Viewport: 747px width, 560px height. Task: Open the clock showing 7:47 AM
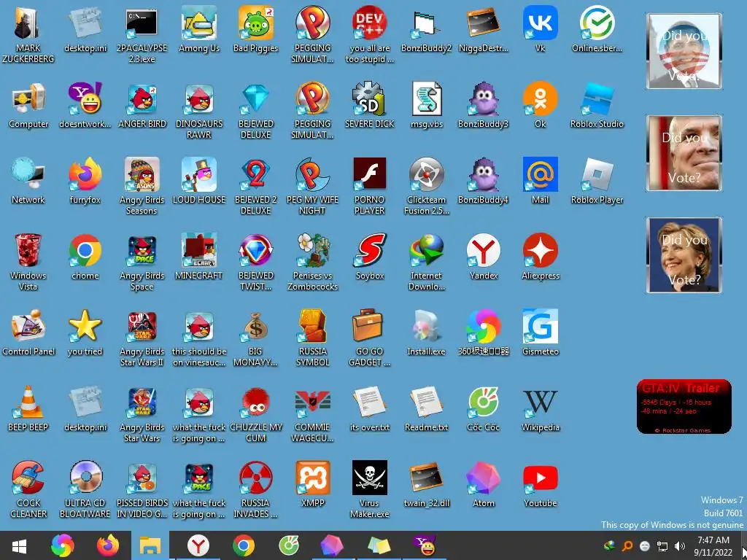point(713,545)
